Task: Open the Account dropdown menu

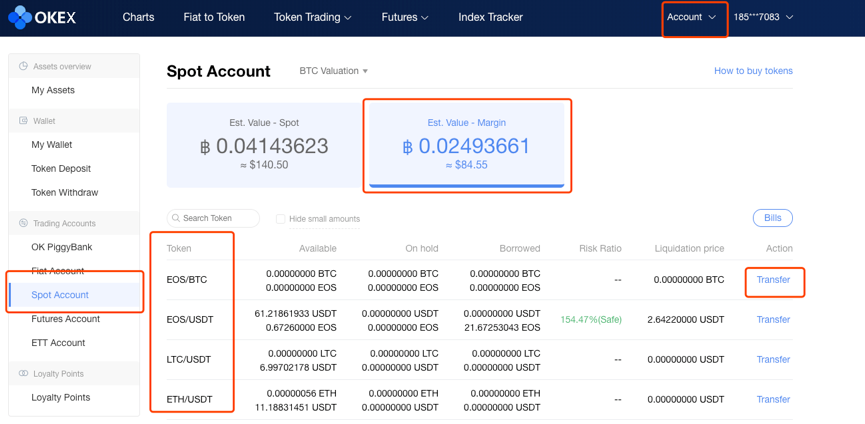Action: [691, 17]
